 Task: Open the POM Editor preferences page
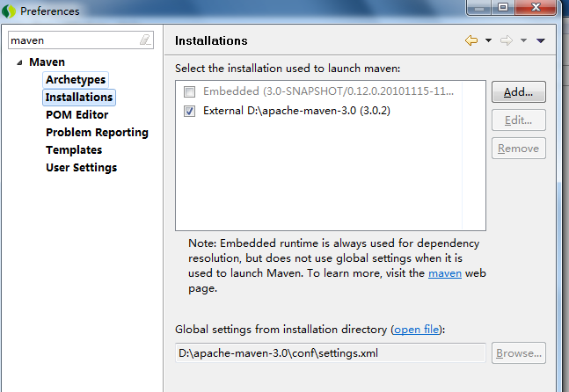tap(77, 114)
